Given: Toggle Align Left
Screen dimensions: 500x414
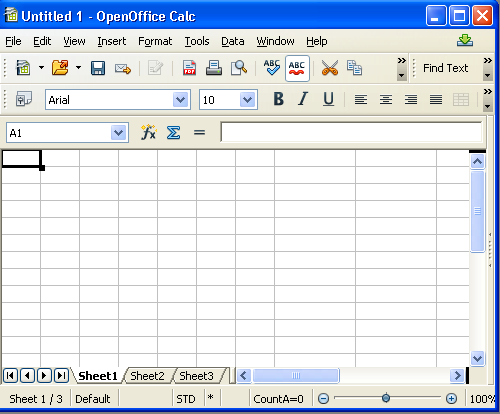Looking at the screenshot, I should point(361,99).
